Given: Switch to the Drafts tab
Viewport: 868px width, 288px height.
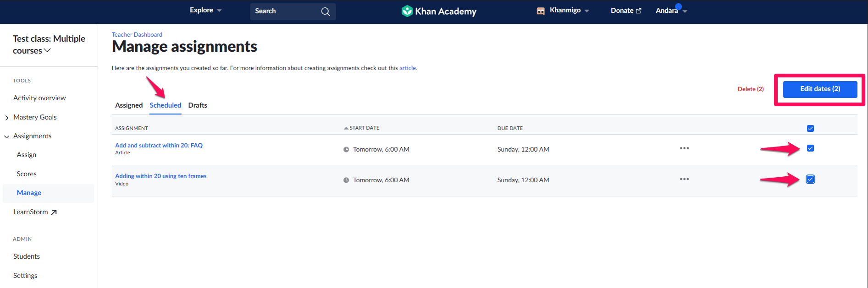Looking at the screenshot, I should point(198,105).
